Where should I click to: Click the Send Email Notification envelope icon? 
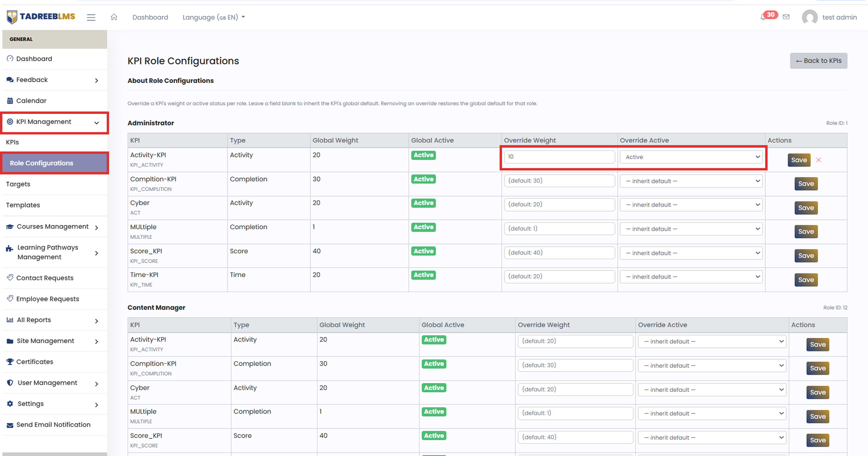pyautogui.click(x=10, y=425)
